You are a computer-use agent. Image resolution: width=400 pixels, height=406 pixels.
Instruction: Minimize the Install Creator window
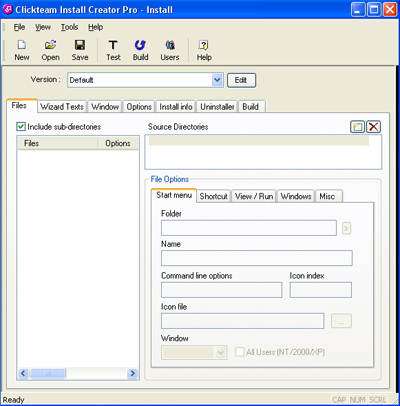coord(358,9)
